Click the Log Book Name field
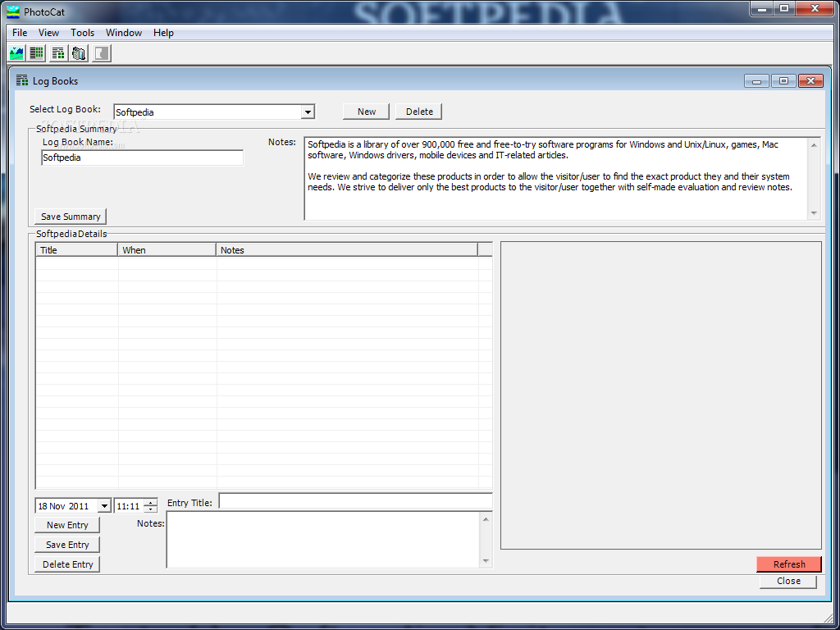Screen dimensions: 840x630 (x=143, y=157)
